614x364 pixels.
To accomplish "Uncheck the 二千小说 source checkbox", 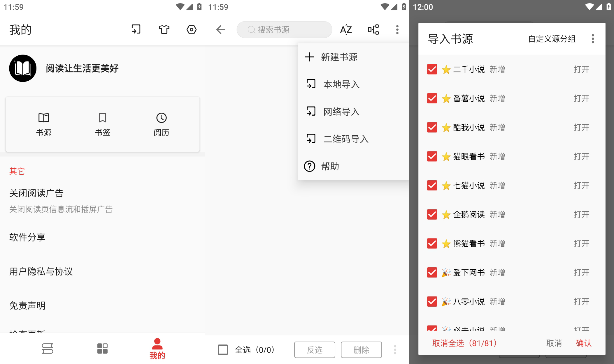I will click(432, 69).
